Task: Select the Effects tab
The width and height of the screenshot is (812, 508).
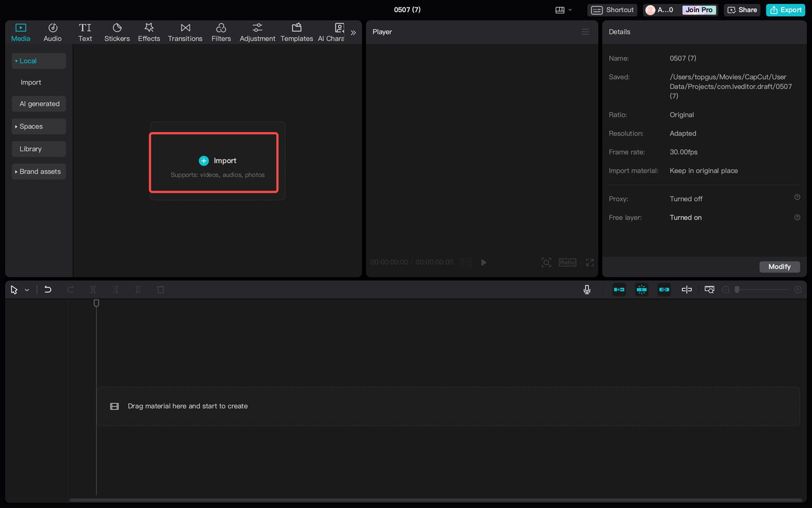Action: [x=149, y=32]
